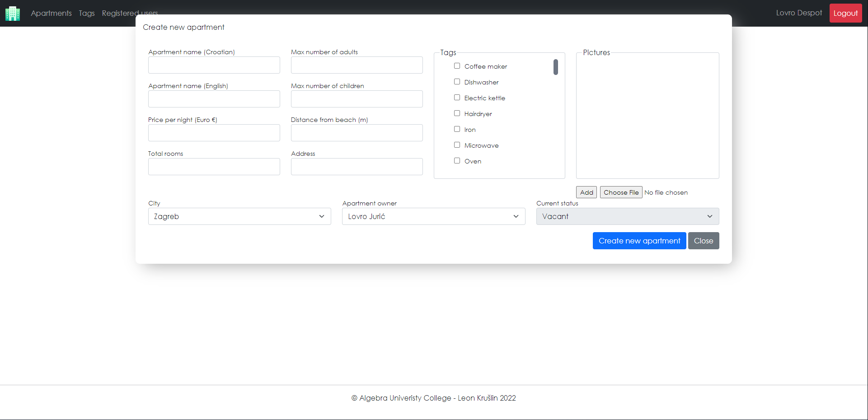The width and height of the screenshot is (868, 420).
Task: Click the green apartment building logo
Action: 12,13
